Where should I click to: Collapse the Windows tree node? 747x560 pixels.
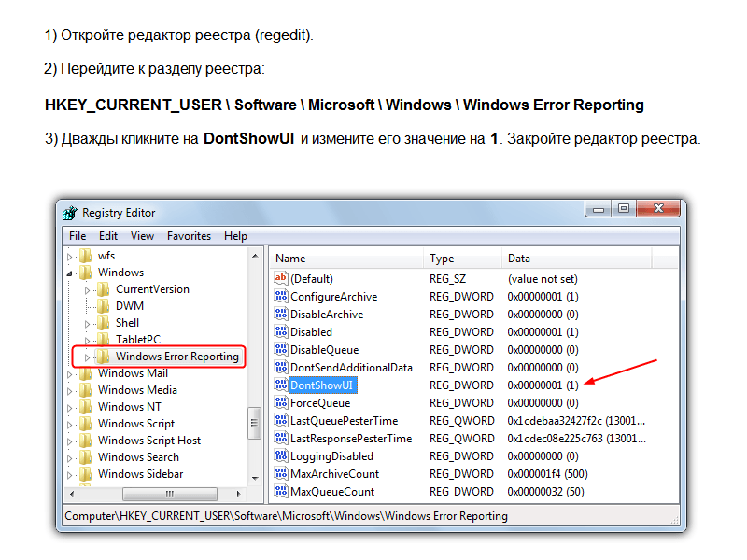(69, 273)
